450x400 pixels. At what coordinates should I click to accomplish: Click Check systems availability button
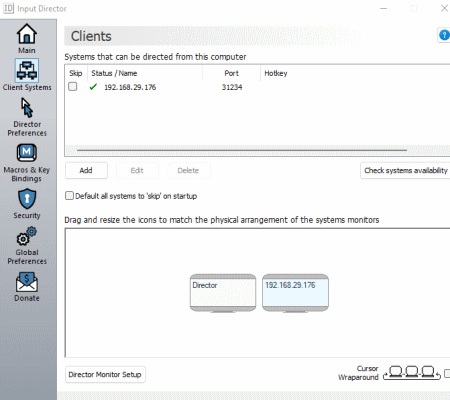(405, 171)
